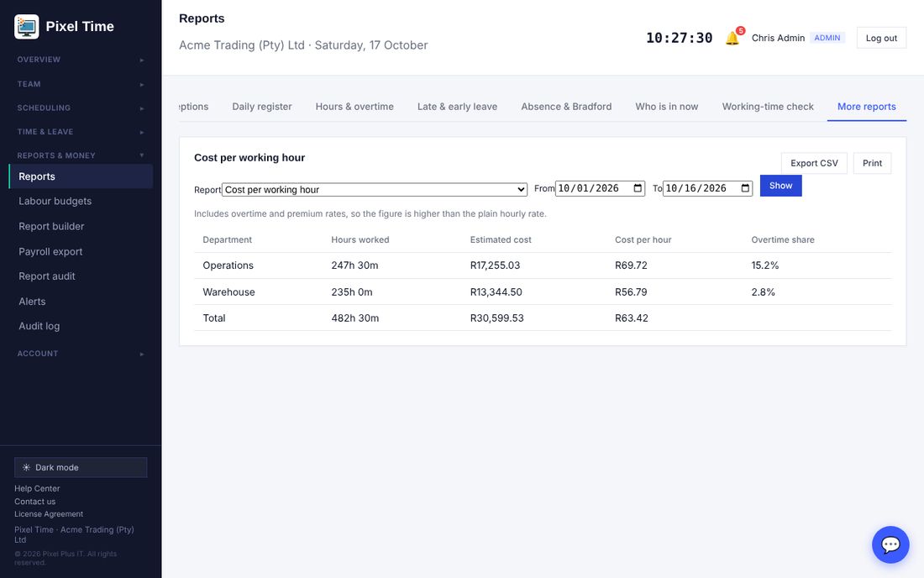This screenshot has height=578, width=924.
Task: Open the License Agreement link
Action: point(49,514)
